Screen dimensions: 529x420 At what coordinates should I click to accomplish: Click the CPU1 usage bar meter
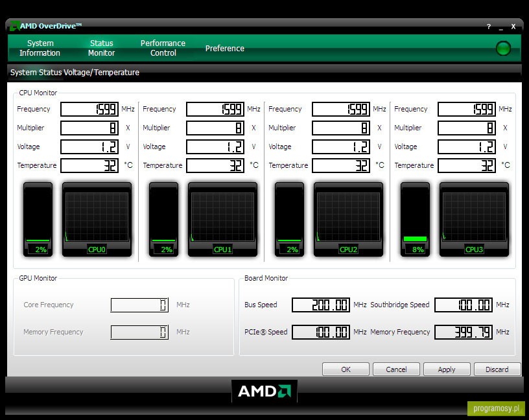163,219
